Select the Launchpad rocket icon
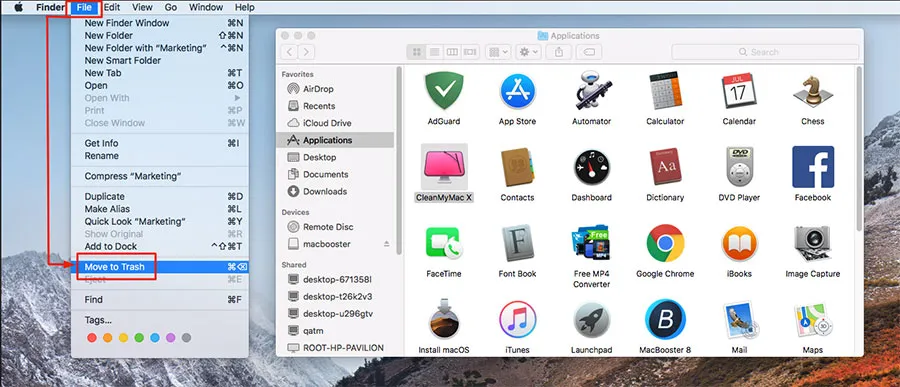900x387 pixels. click(591, 320)
